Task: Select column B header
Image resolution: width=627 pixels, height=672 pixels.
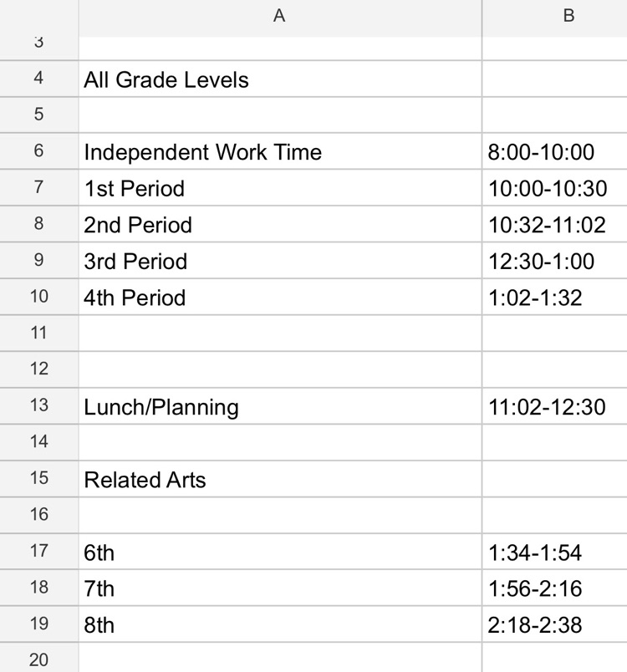Action: point(568,16)
